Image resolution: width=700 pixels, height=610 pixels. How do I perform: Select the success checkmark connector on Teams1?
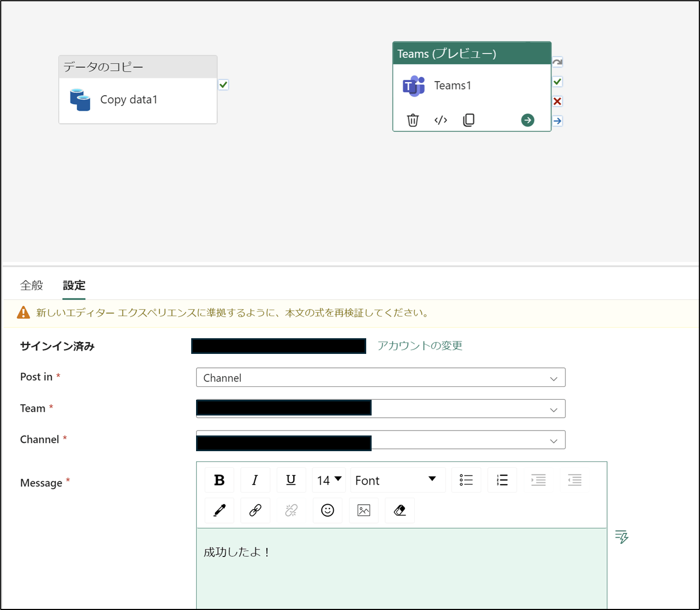click(557, 82)
